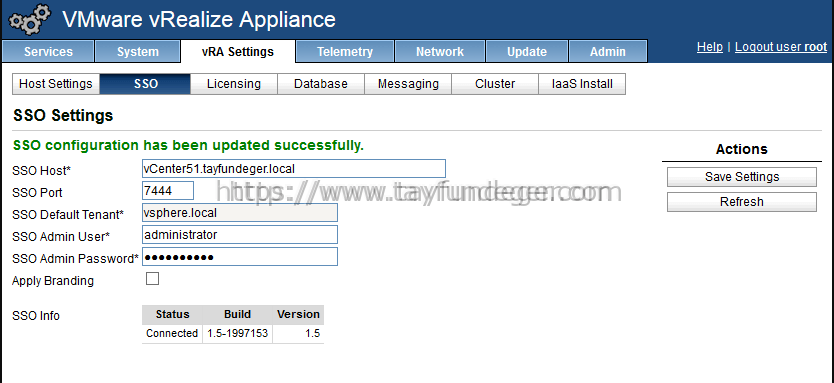834x383 pixels.
Task: Go to the Cluster sub-tab
Action: (495, 84)
